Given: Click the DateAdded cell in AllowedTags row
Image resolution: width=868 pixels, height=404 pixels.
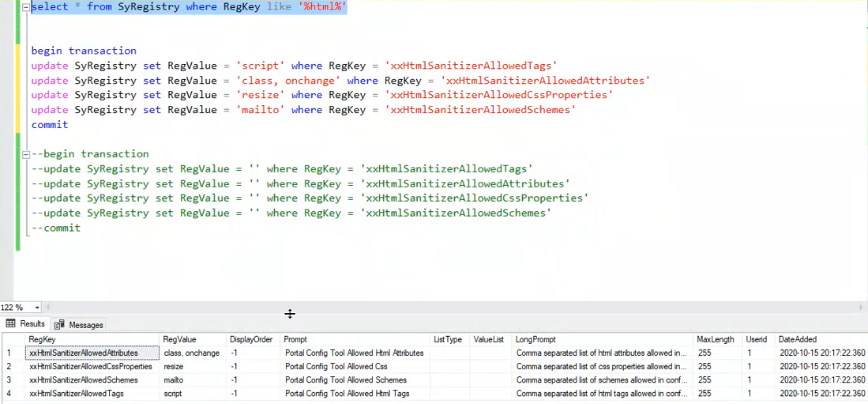Looking at the screenshot, I should (x=821, y=394).
